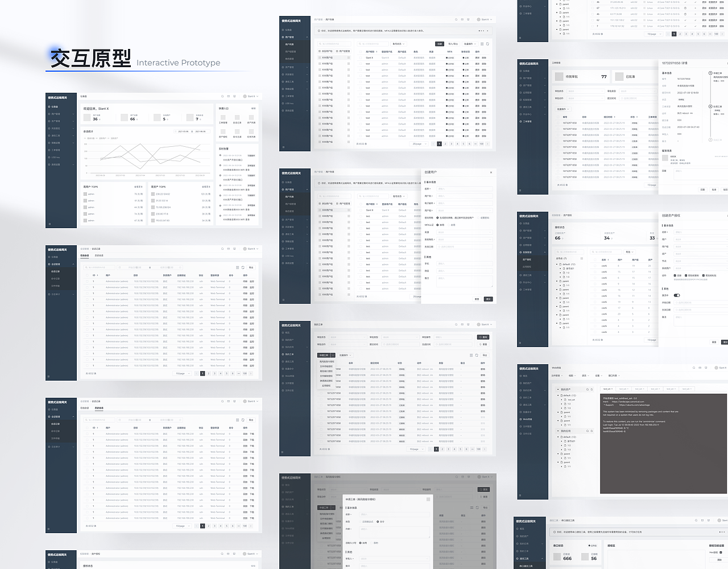728x569 pixels.
Task: Click the 开始日期 date field in 创建资产授权
Action: pos(701,303)
